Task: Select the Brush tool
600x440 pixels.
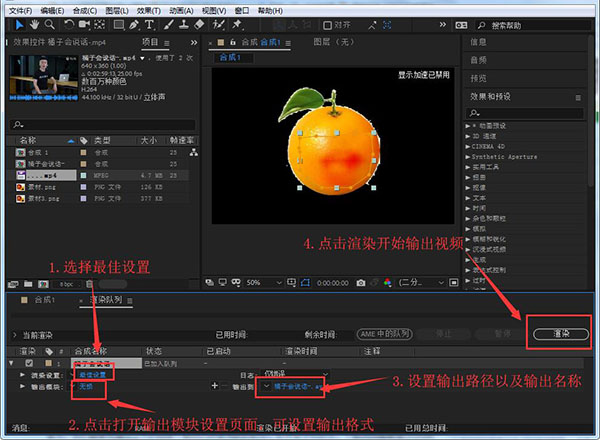Action: (x=169, y=25)
